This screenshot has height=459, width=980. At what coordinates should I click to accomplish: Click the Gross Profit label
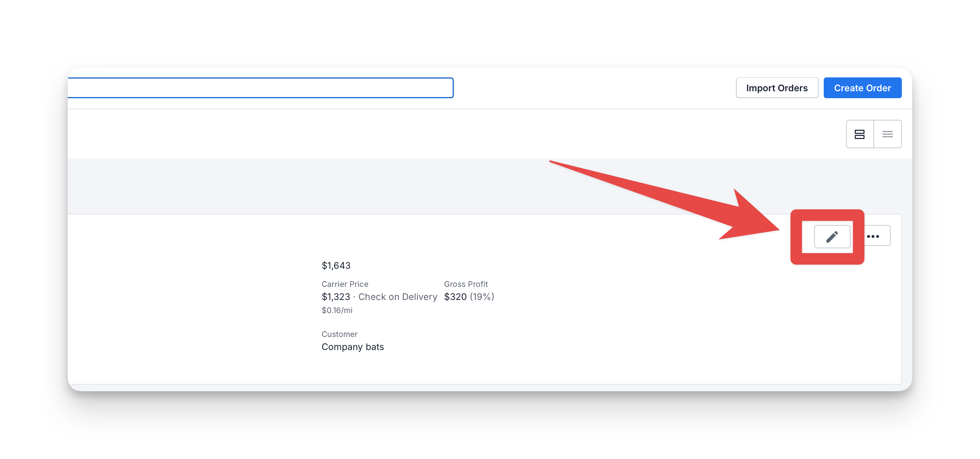(x=466, y=284)
